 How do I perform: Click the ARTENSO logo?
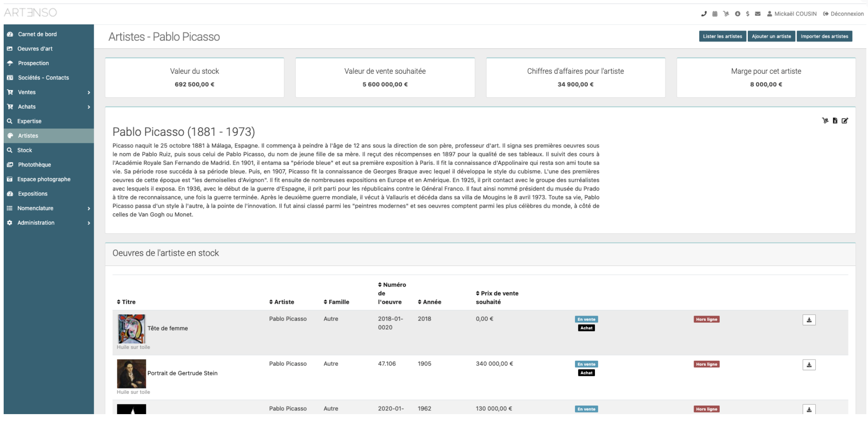(31, 13)
